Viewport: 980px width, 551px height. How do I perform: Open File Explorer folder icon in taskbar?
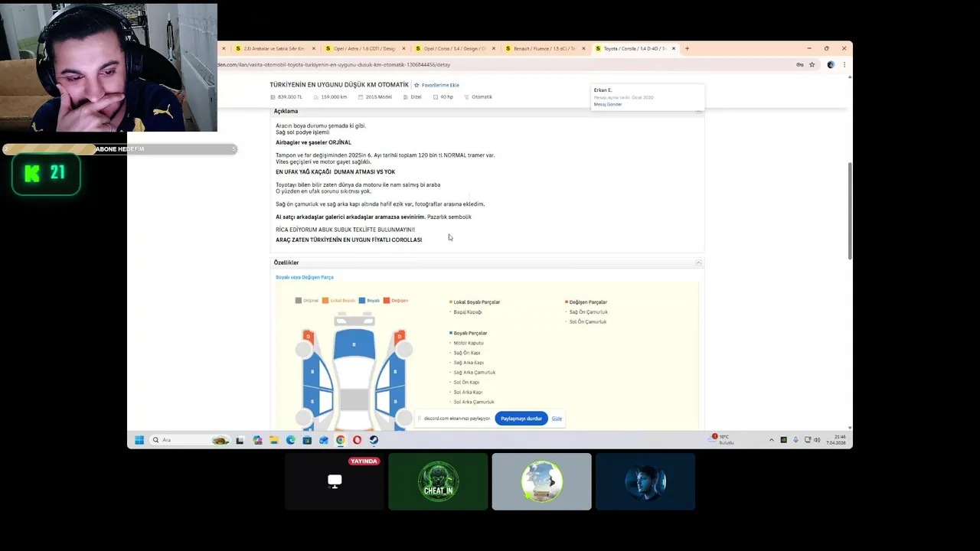click(x=273, y=440)
